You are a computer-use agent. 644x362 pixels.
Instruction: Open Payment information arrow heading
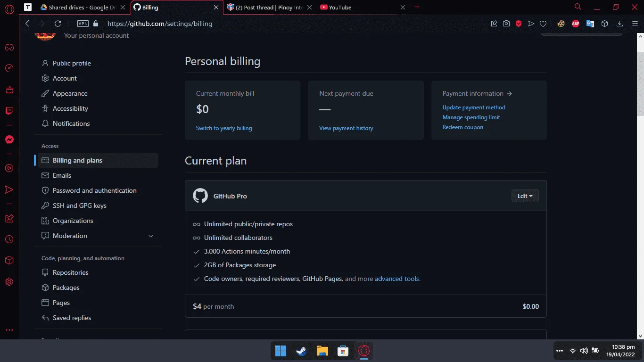tap(477, 93)
